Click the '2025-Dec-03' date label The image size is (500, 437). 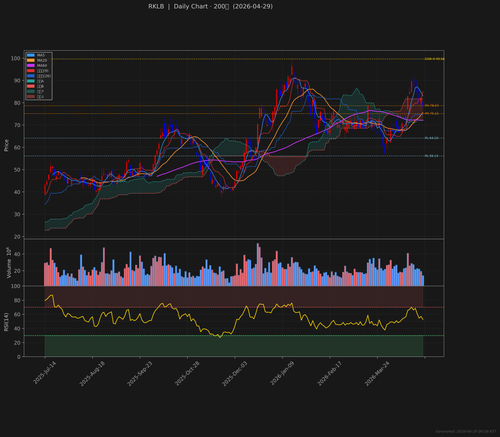(x=235, y=374)
